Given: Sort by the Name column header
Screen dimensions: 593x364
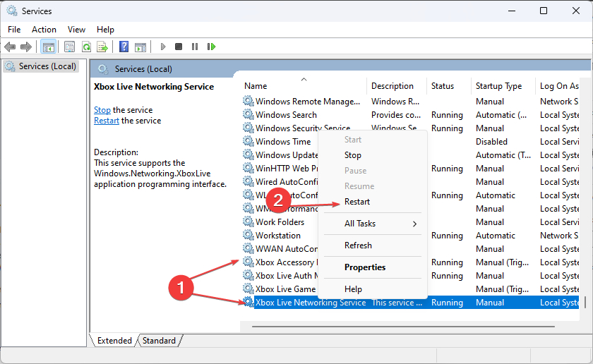Looking at the screenshot, I should pyautogui.click(x=256, y=86).
